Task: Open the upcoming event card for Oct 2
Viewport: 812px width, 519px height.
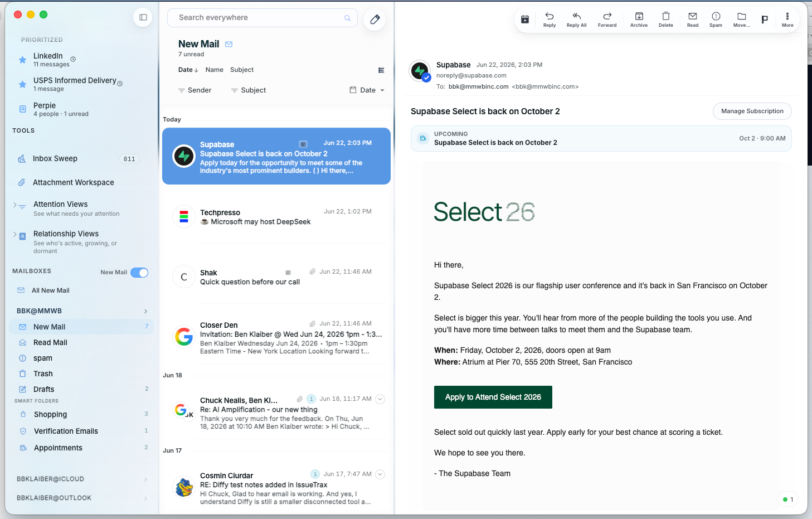Action: coord(601,138)
